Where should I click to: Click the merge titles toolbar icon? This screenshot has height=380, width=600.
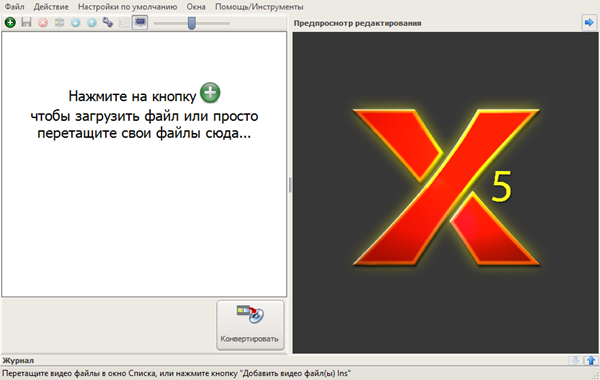[x=59, y=23]
